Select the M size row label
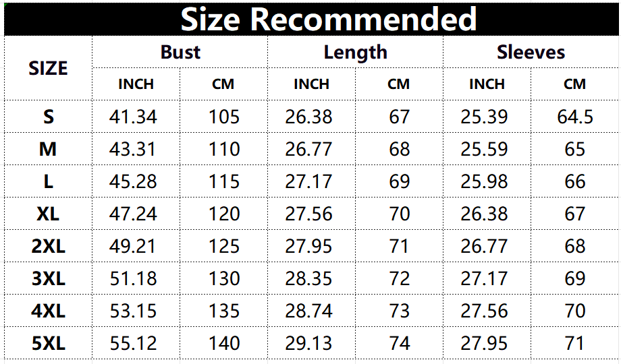Screen dimensions: 621x364 pos(48,149)
